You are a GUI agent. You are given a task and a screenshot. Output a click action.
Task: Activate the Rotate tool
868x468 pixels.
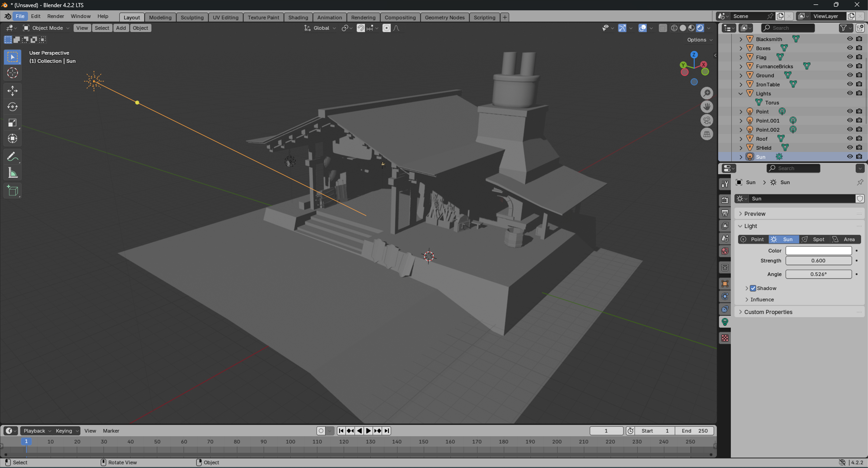[x=12, y=107]
